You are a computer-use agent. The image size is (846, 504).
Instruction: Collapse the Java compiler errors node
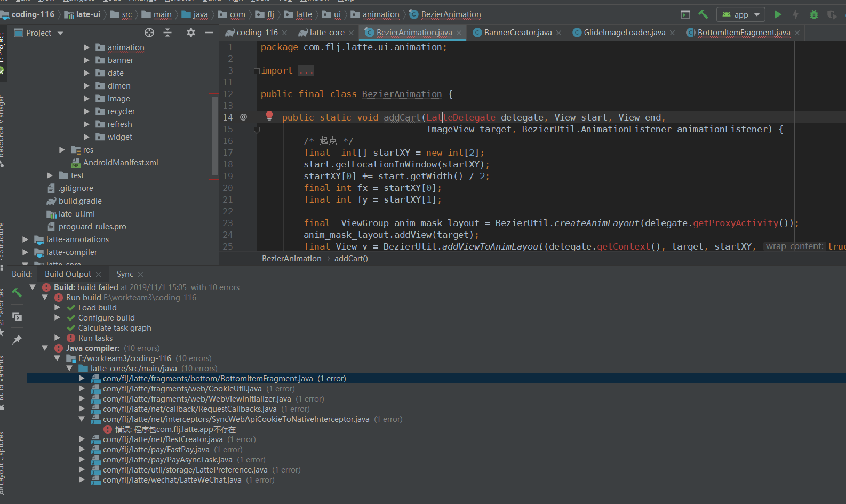(45, 348)
